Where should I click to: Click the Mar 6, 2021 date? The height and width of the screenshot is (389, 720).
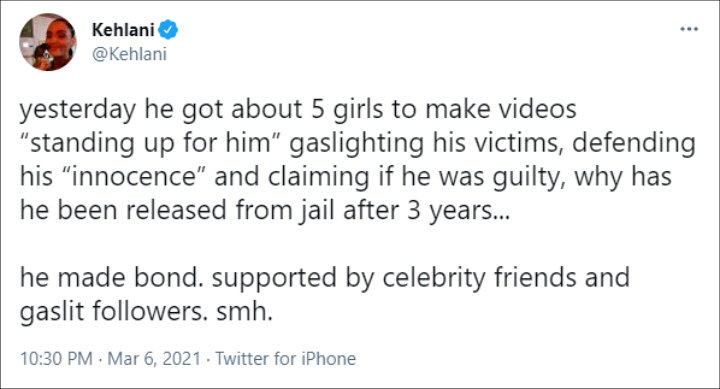point(154,359)
